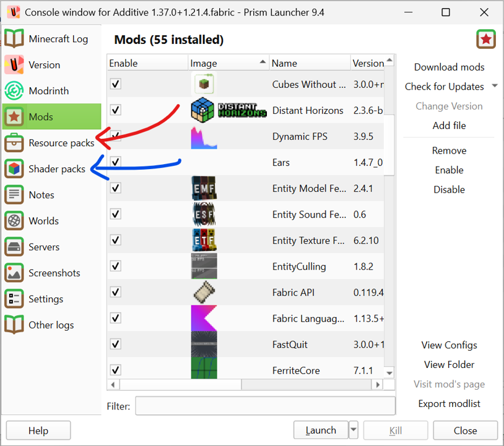Click the Minecraft Log book icon

14,38
